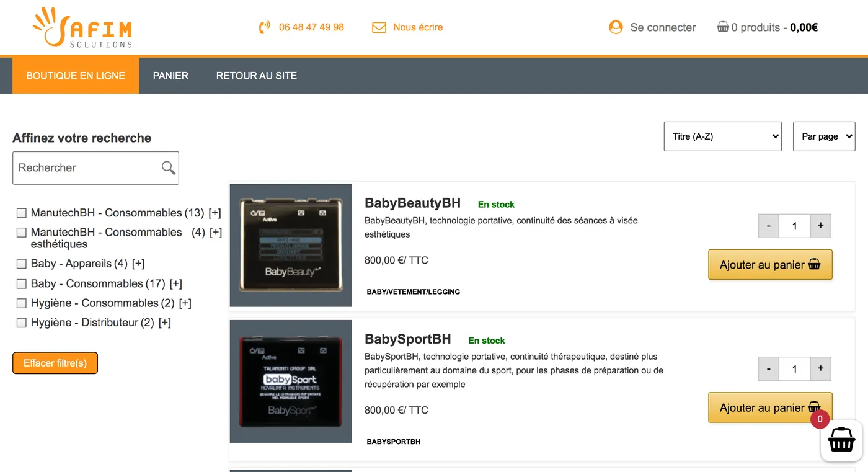Expand [+] for ManutechBH - Consommables (13)
This screenshot has height=472, width=868.
coord(215,213)
